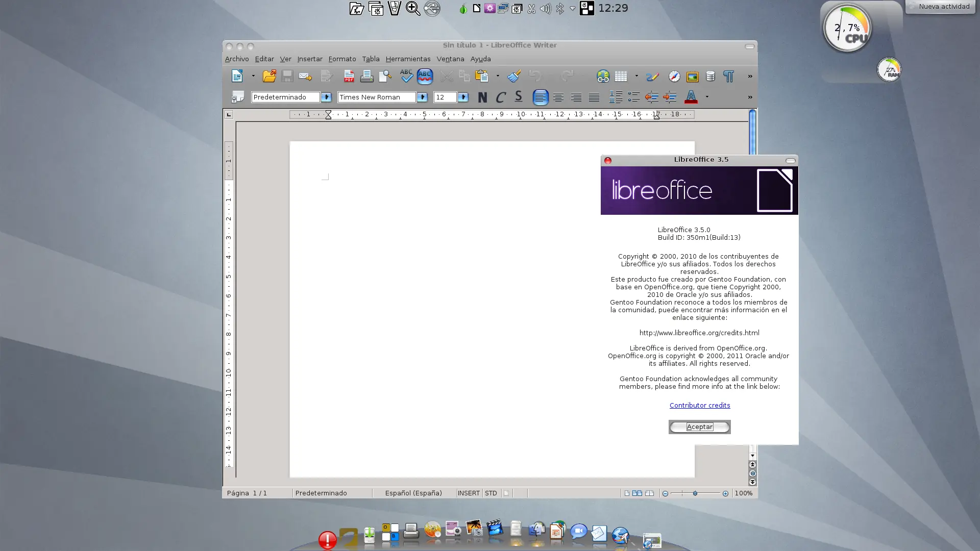Image resolution: width=980 pixels, height=551 pixels.
Task: Expand the Times New Roman font dropdown
Action: pos(422,97)
